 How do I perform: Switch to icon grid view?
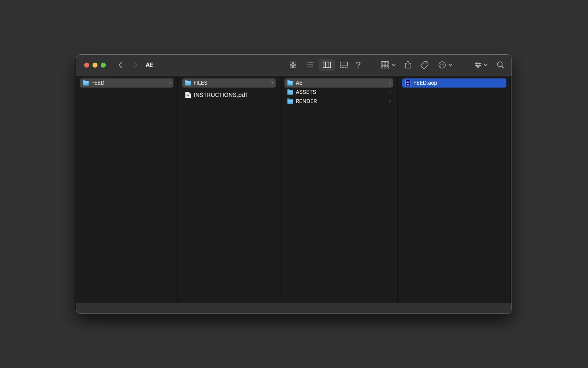coord(293,65)
